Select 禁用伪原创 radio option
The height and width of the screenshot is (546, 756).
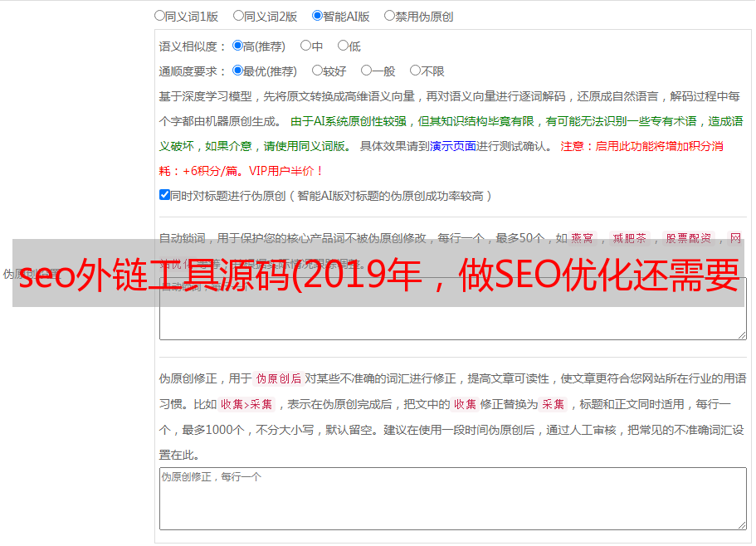(389, 16)
